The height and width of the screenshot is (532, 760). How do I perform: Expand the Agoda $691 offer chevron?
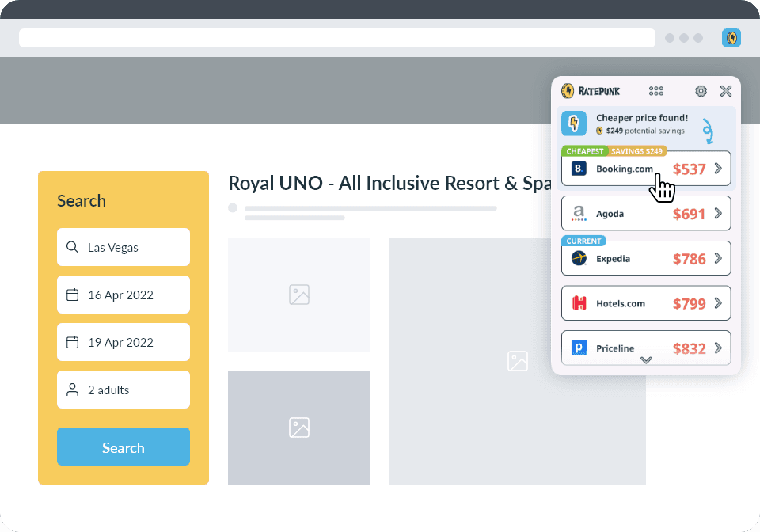pos(718,213)
